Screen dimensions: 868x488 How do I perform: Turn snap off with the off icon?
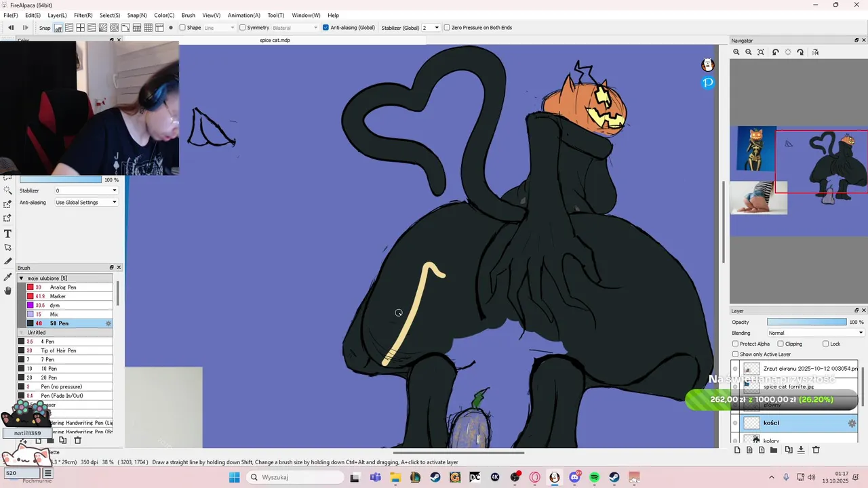point(58,28)
